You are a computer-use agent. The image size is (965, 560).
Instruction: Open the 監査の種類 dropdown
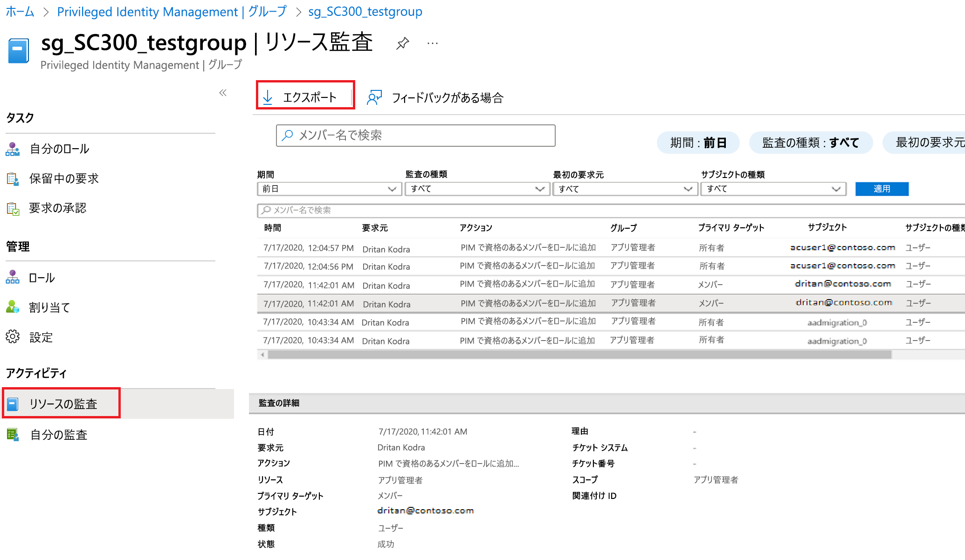tap(477, 189)
